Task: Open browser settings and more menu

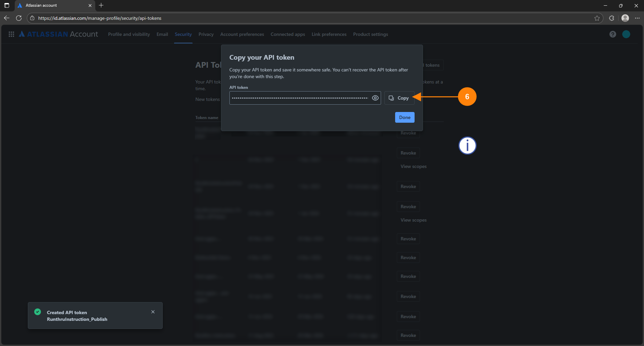Action: coord(637,18)
